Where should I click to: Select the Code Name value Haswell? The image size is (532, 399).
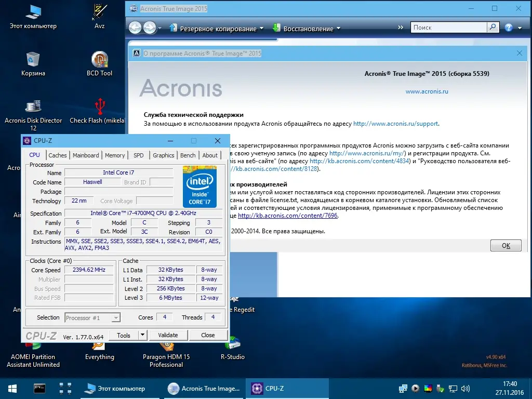[x=92, y=182]
